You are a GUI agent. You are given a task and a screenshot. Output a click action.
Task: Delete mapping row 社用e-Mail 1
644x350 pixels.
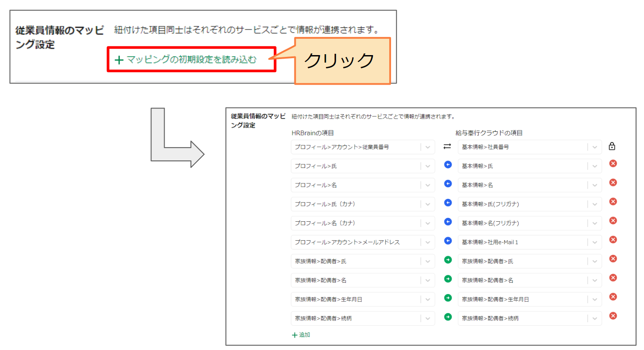(x=613, y=239)
